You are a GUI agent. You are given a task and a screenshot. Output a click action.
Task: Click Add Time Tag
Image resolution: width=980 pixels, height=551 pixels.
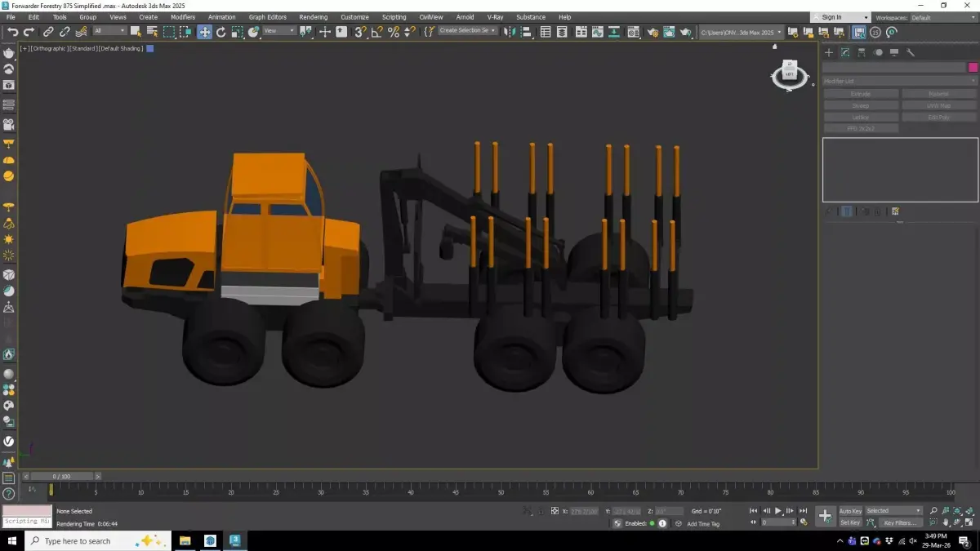703,523
